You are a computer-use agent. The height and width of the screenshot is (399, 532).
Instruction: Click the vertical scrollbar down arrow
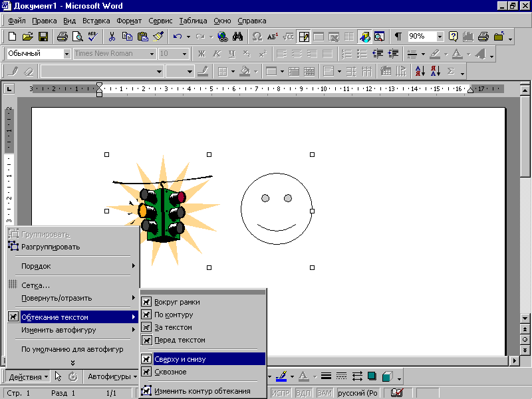point(525,319)
